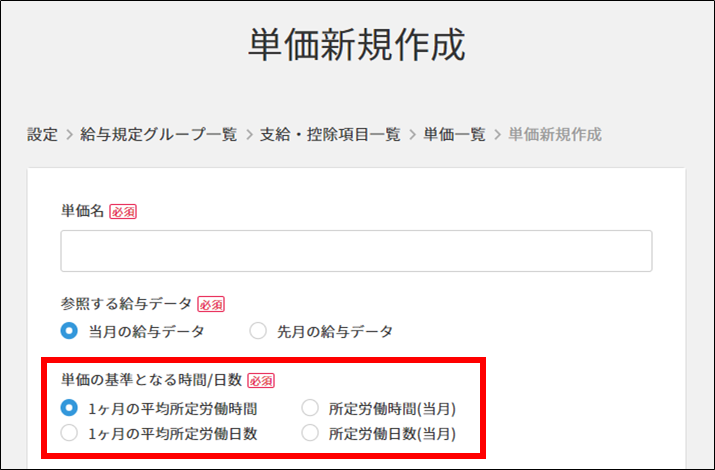
Task: Open 設定 breadcrumb link
Action: tap(42, 134)
